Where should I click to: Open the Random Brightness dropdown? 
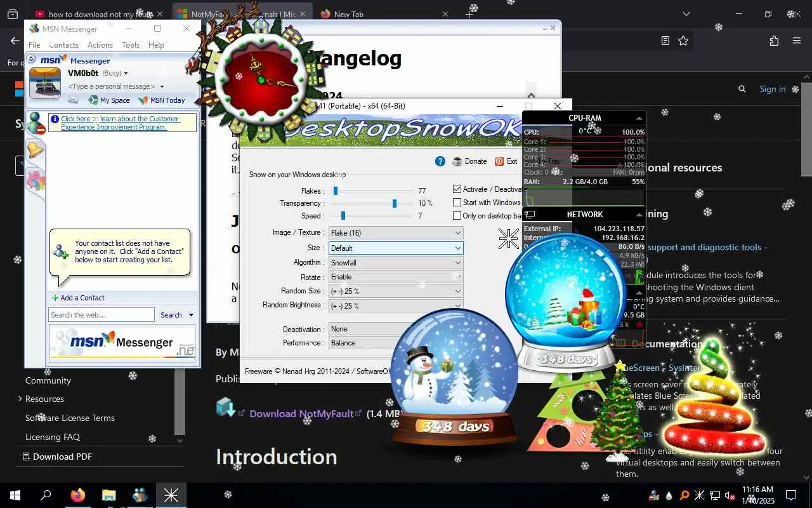[396, 305]
